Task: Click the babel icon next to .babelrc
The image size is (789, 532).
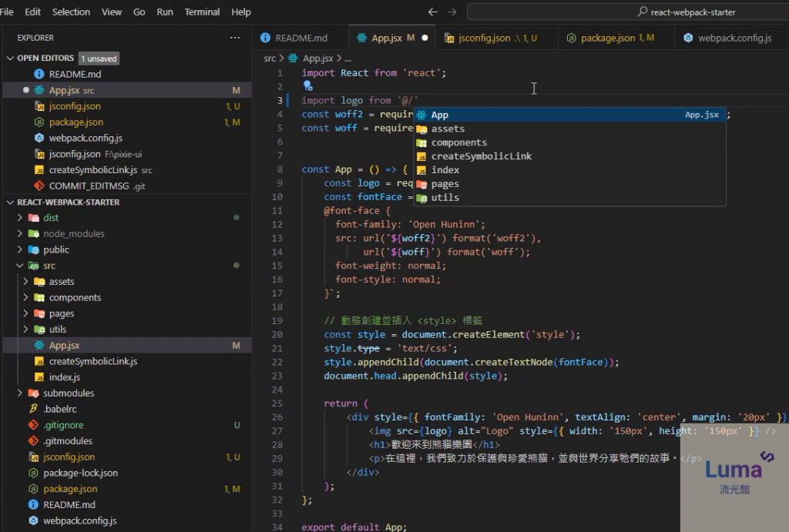Action: (33, 409)
